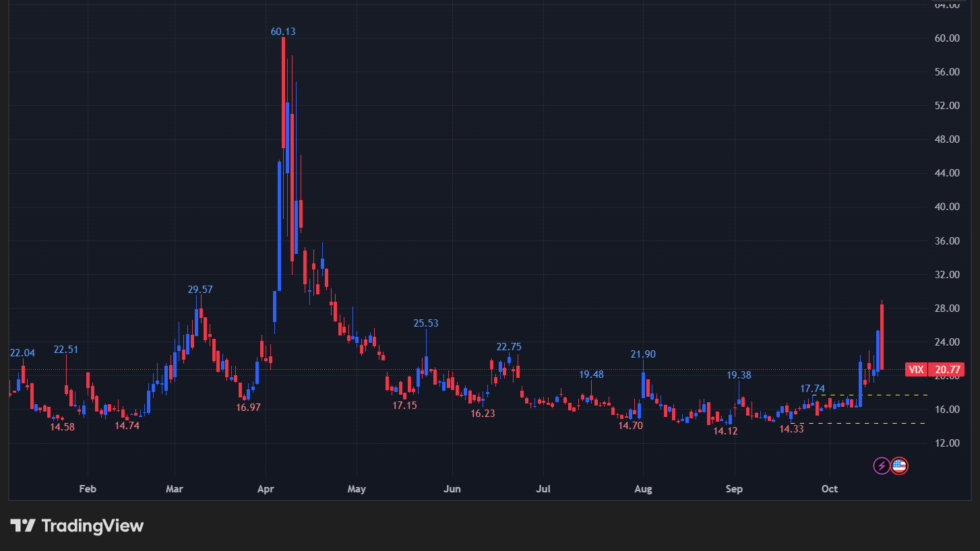Select the 14.33 low label
This screenshot has height=551, width=980.
tap(791, 429)
